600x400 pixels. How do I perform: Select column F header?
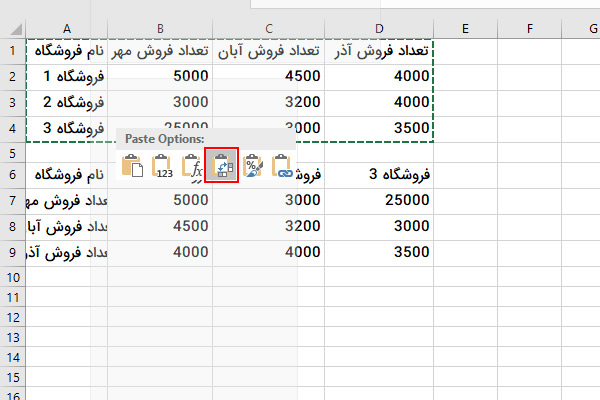click(530, 29)
